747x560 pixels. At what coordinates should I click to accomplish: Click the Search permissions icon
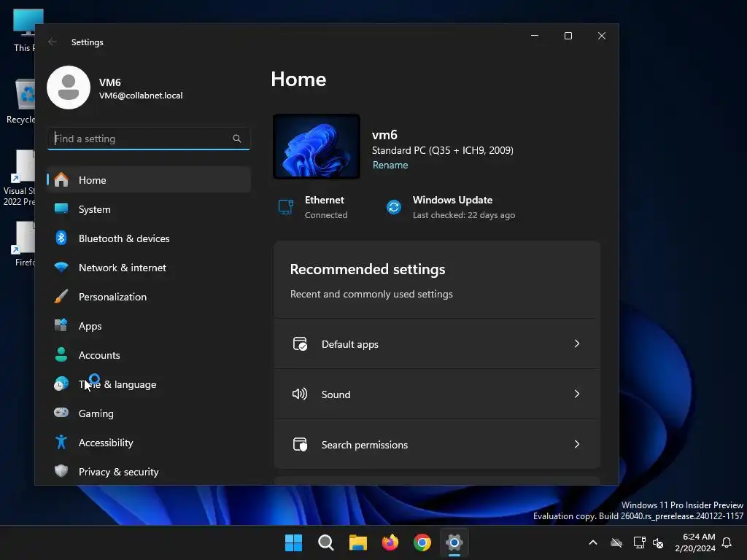tap(300, 444)
